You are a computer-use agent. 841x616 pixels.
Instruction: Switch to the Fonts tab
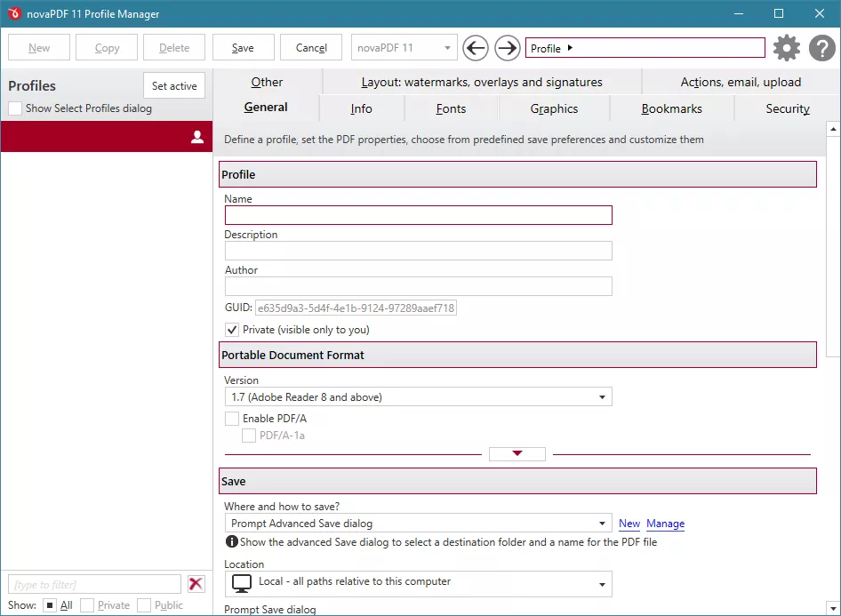[x=451, y=108]
